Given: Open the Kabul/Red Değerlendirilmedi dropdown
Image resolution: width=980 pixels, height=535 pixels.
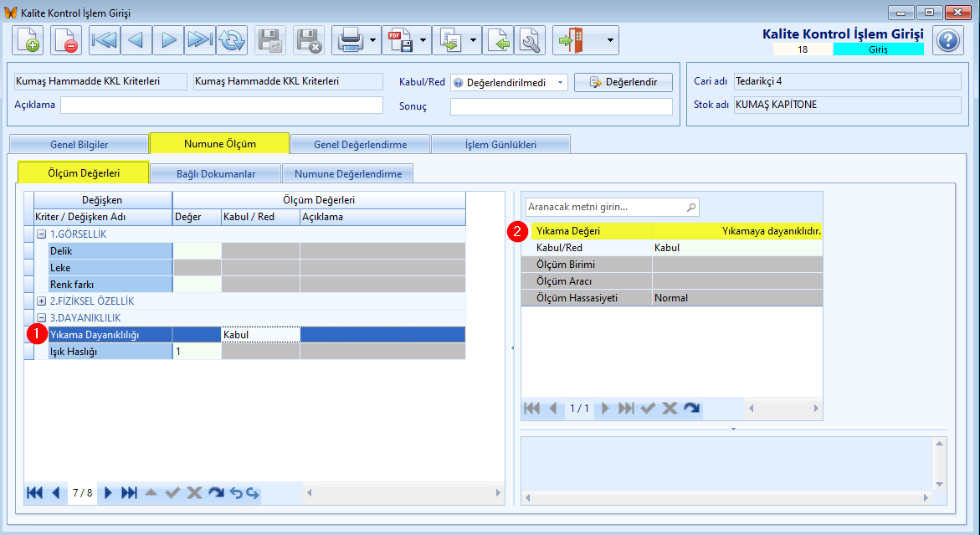Looking at the screenshot, I should tap(560, 83).
